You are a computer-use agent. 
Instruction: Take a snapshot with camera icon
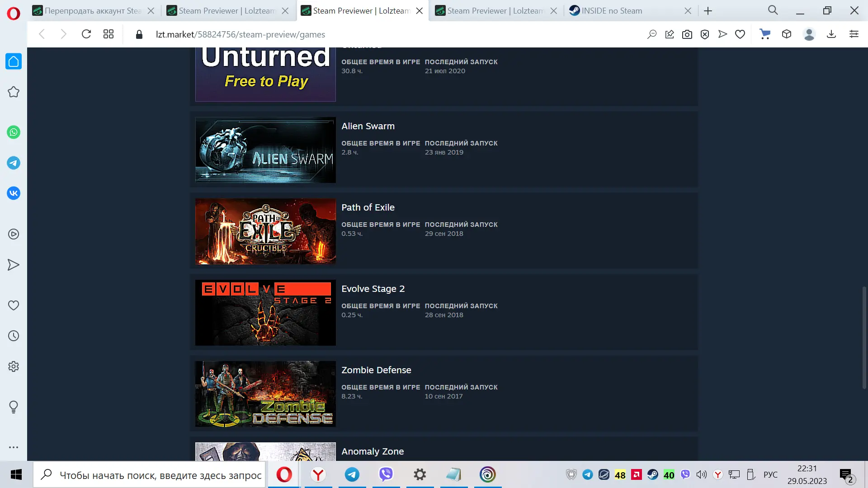(x=687, y=34)
